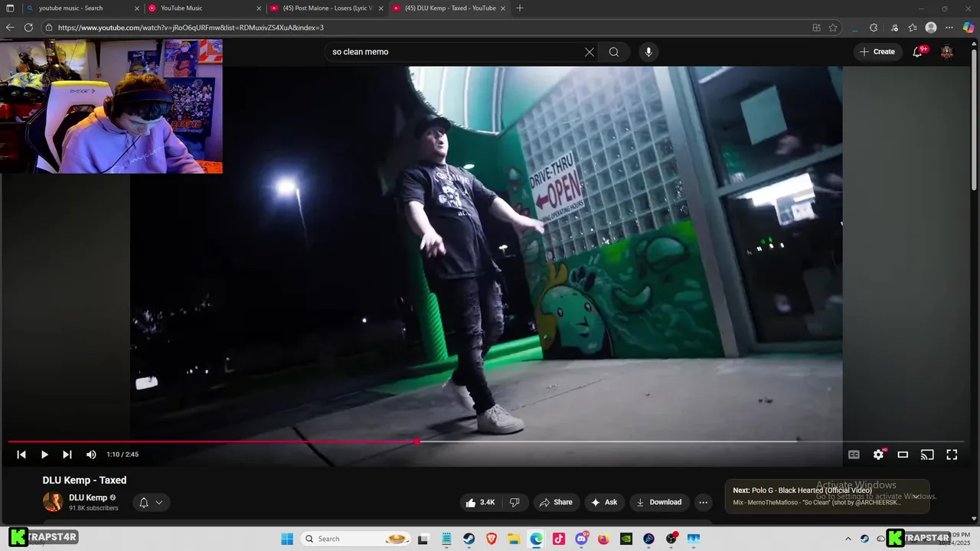
Task: Open the TikTok app from taskbar
Action: point(559,539)
